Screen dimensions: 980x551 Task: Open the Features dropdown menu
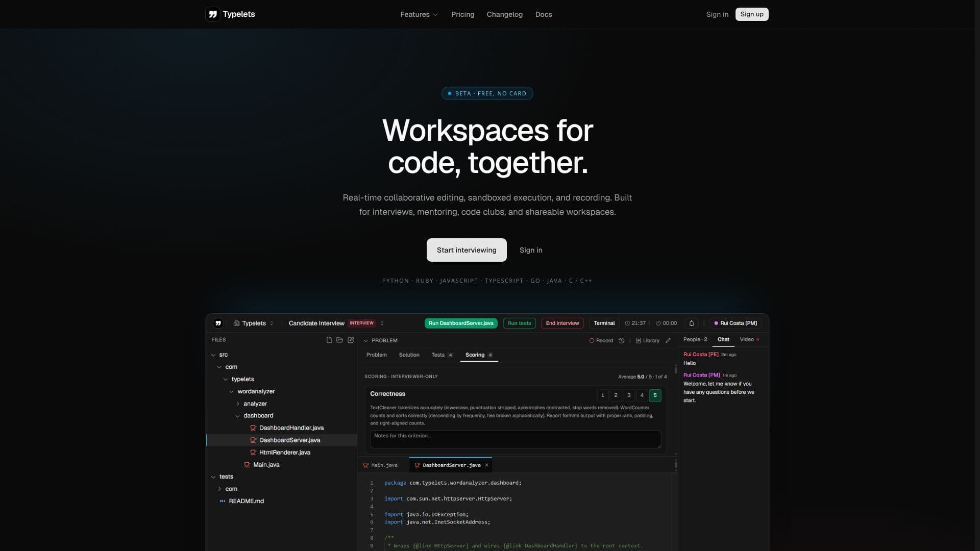[419, 14]
